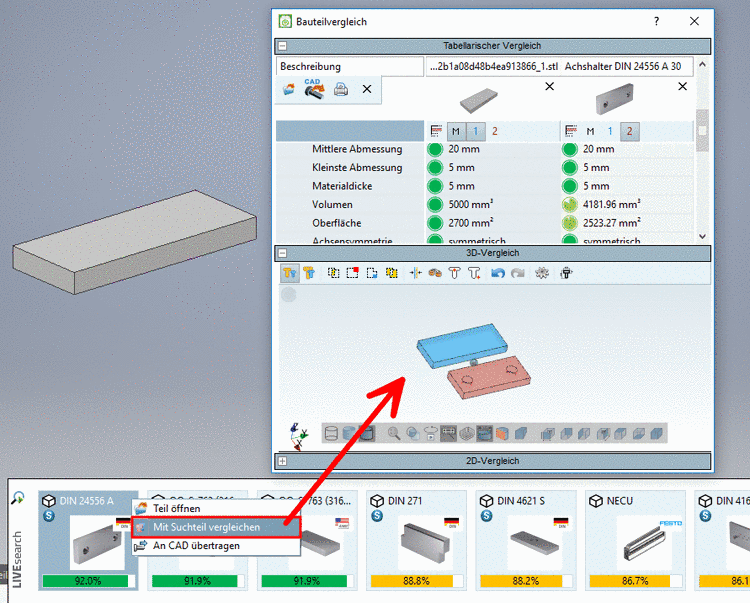Click the 4181.96 mm³ Volumen value
The width and height of the screenshot is (750, 603).
tap(611, 204)
